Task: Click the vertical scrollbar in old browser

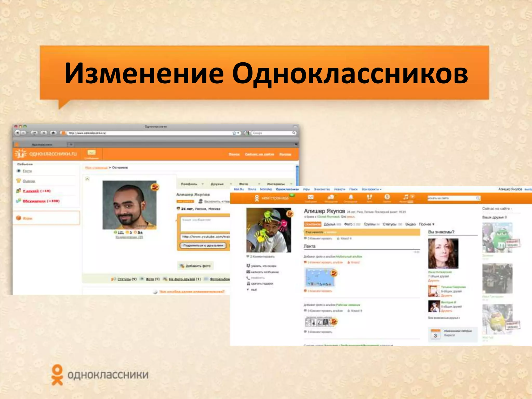Action: pyautogui.click(x=297, y=176)
